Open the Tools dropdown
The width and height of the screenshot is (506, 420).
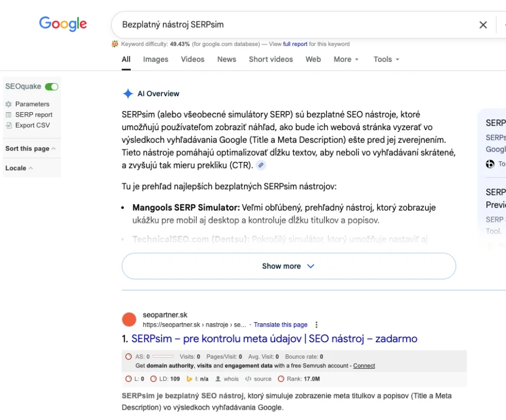[x=386, y=59]
